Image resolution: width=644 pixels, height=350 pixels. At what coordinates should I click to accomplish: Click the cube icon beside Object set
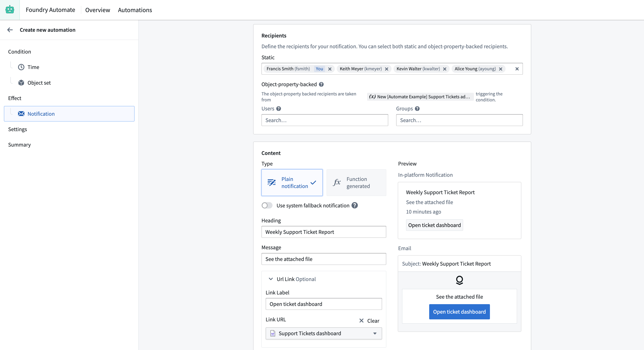21,83
